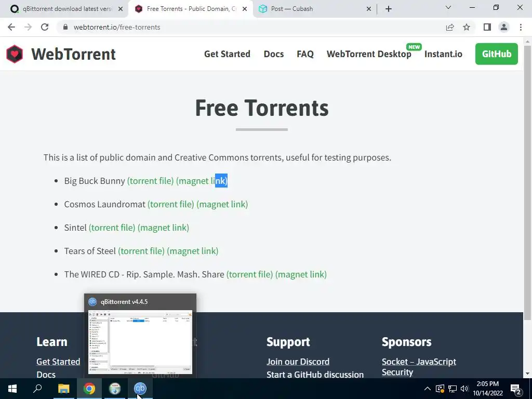Open Chrome three-dot menu
The height and width of the screenshot is (399, 532).
[521, 27]
